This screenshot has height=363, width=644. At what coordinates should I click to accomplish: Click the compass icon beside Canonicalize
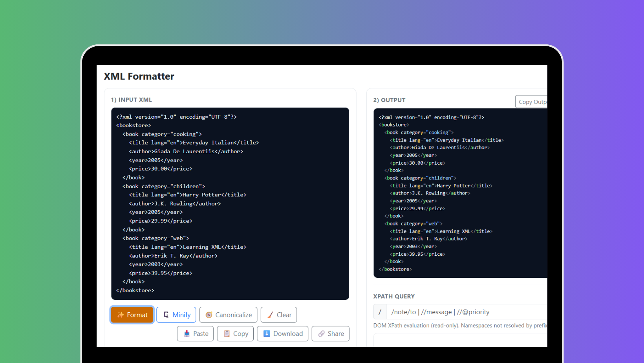pyautogui.click(x=209, y=315)
